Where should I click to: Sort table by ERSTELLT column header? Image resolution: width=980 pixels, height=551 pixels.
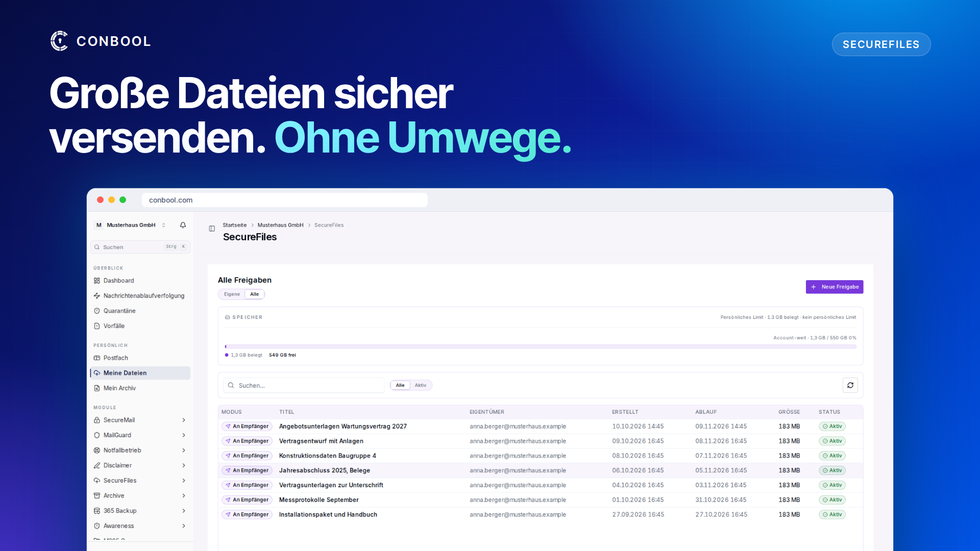pyautogui.click(x=625, y=412)
